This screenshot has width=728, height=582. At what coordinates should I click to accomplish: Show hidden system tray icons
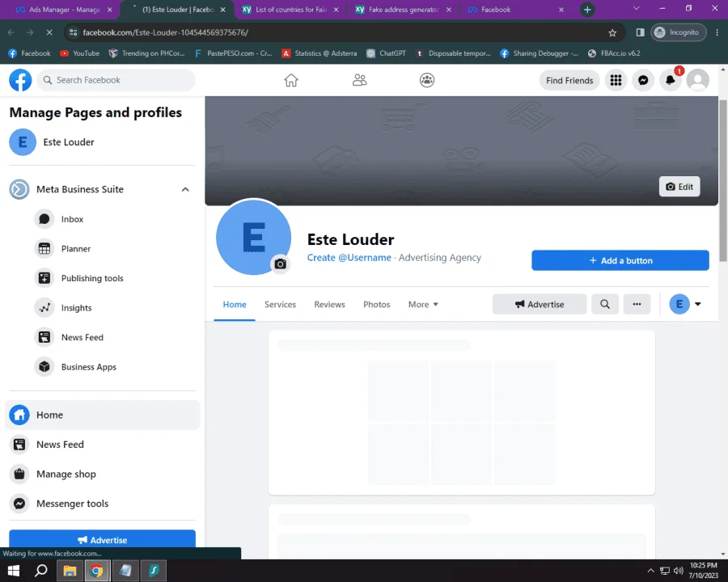click(650, 571)
